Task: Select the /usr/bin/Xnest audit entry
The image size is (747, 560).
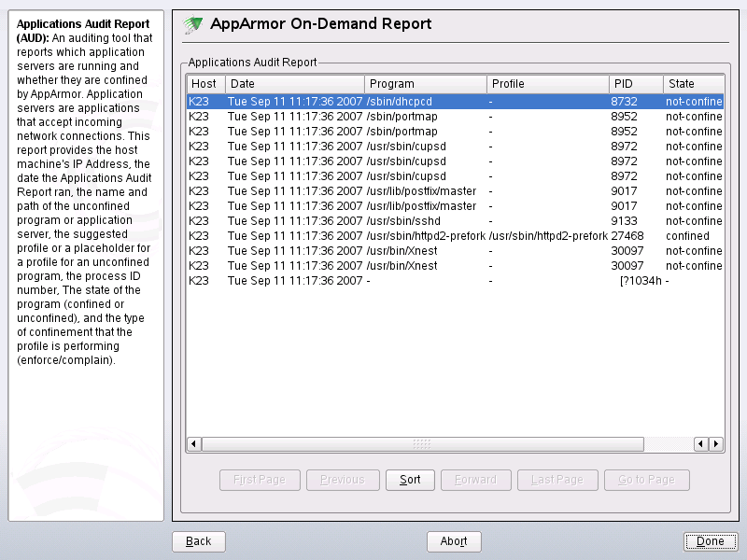Action: pyautogui.click(x=373, y=250)
